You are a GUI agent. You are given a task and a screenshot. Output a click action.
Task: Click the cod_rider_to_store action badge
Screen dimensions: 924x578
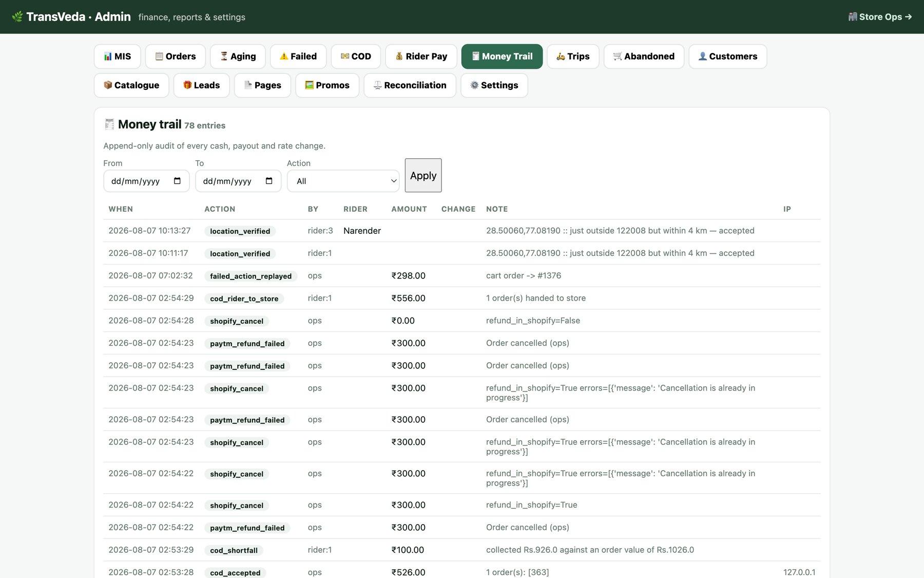(244, 299)
